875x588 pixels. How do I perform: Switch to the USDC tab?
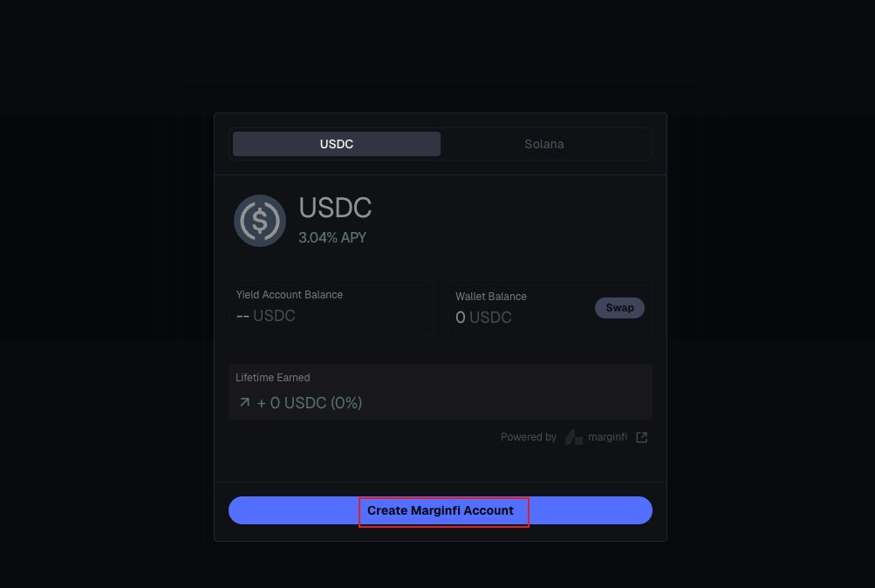coord(337,144)
